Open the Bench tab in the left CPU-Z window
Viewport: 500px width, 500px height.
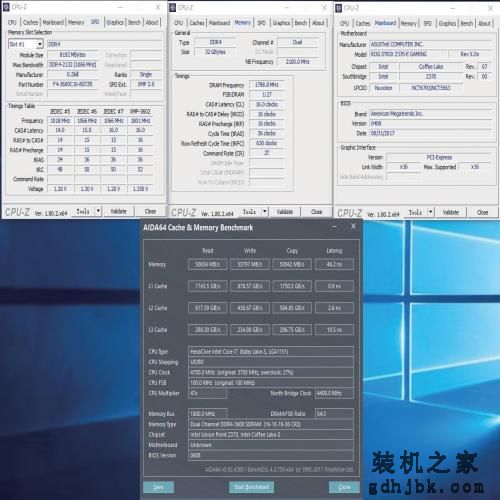point(134,22)
